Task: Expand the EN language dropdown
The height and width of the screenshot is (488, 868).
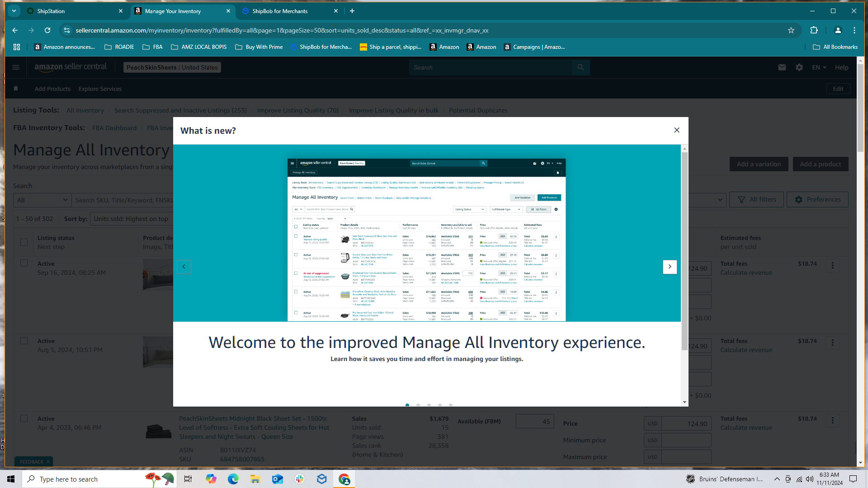Action: [x=819, y=67]
